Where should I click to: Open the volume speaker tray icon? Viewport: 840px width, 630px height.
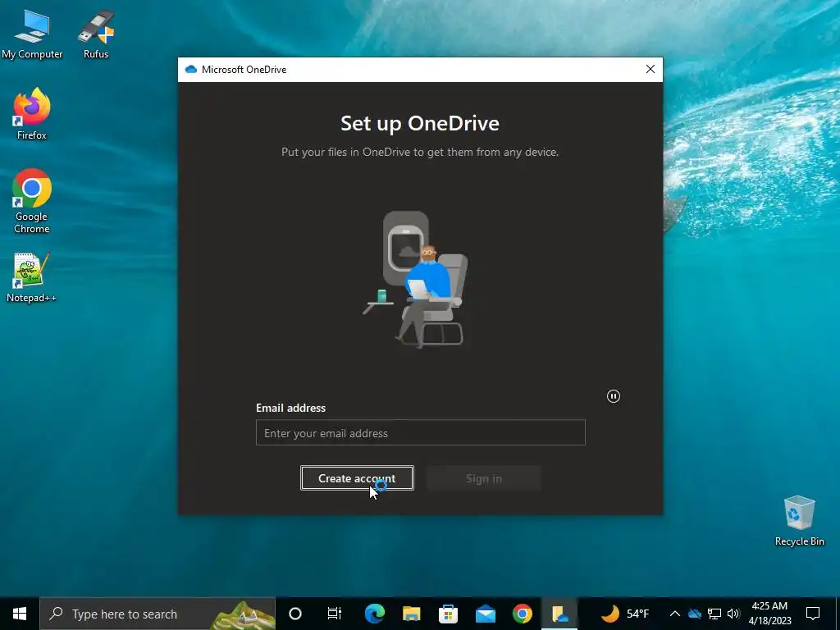pos(733,614)
